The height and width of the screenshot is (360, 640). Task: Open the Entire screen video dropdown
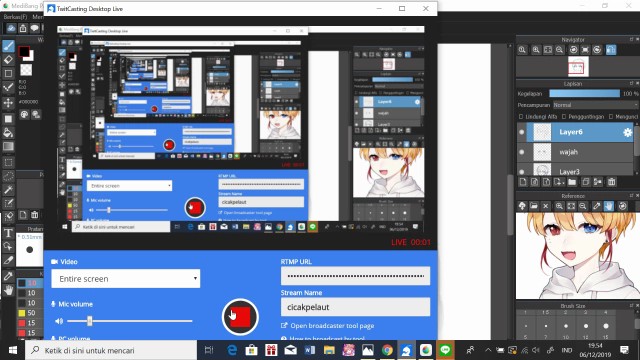coord(126,278)
